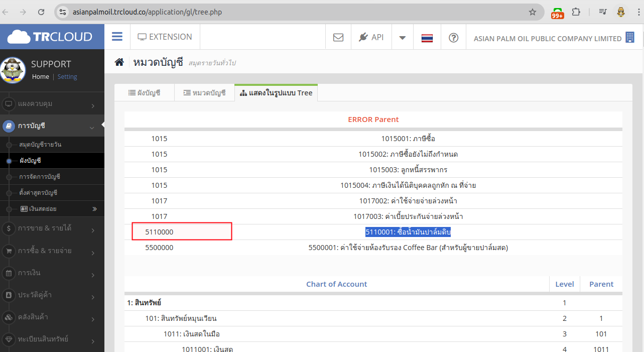
Task: Expand the caret dropdown beside API
Action: (402, 38)
